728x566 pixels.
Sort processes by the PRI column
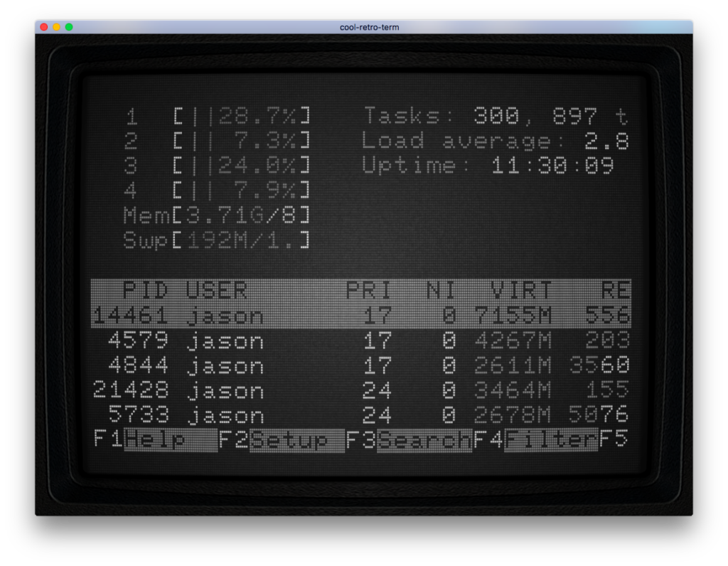(x=369, y=291)
